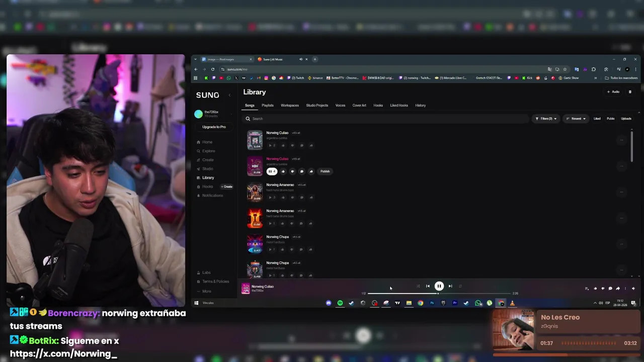644x362 pixels.
Task: Open the Chrome tab search dropdown arrow
Action: (x=195, y=59)
